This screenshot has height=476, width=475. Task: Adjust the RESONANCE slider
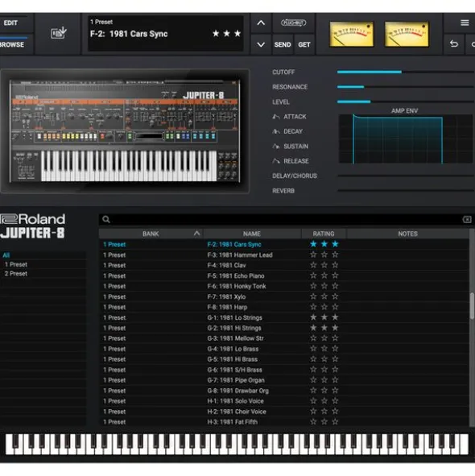pyautogui.click(x=406, y=87)
